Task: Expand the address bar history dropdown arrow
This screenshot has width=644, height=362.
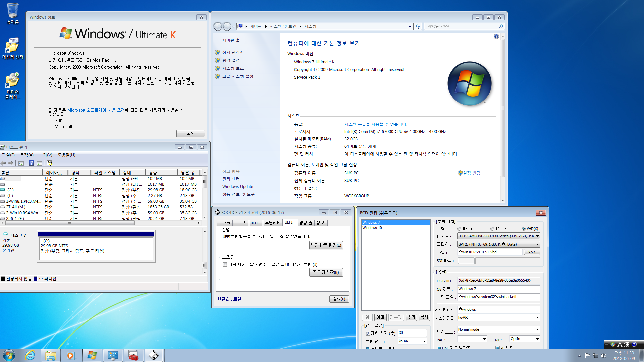Action: click(x=410, y=27)
